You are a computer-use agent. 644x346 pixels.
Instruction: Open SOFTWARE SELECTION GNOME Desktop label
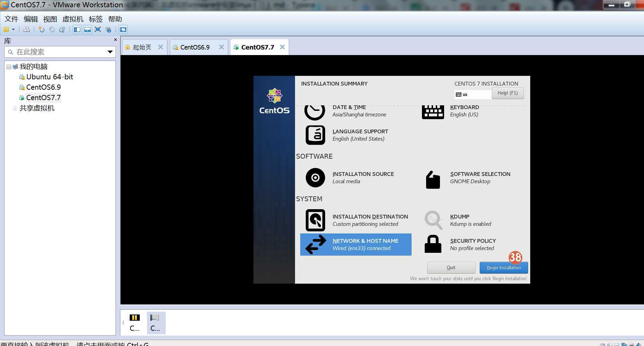(x=480, y=178)
